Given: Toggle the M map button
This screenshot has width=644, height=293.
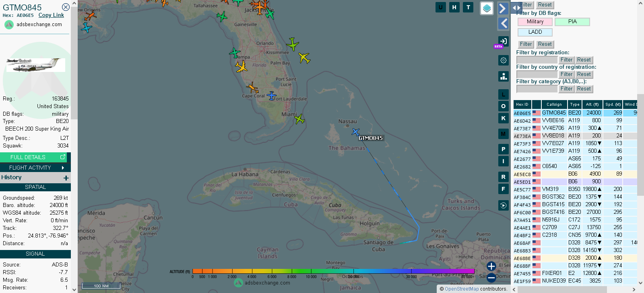Looking at the screenshot, I should coord(503,134).
